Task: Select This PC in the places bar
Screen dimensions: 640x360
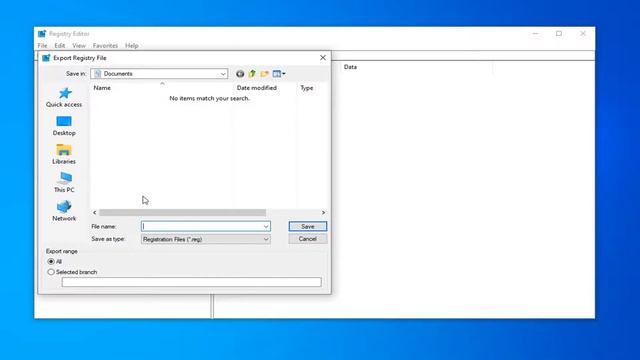Action: (64, 182)
